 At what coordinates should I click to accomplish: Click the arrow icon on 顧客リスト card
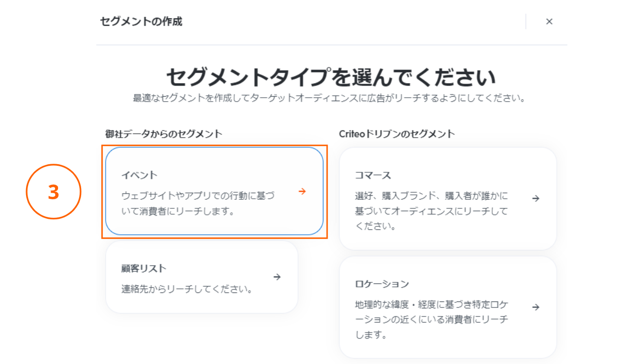277,277
